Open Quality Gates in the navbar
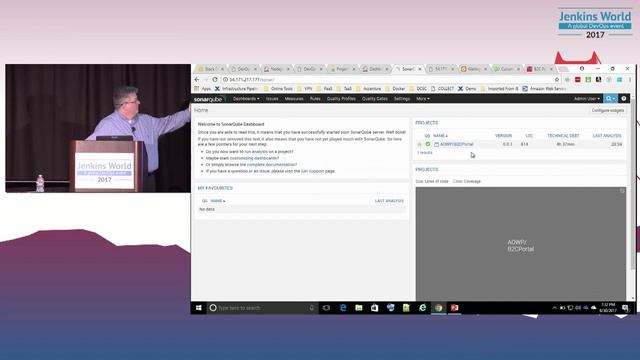The width and height of the screenshot is (640, 360). pyautogui.click(x=374, y=99)
